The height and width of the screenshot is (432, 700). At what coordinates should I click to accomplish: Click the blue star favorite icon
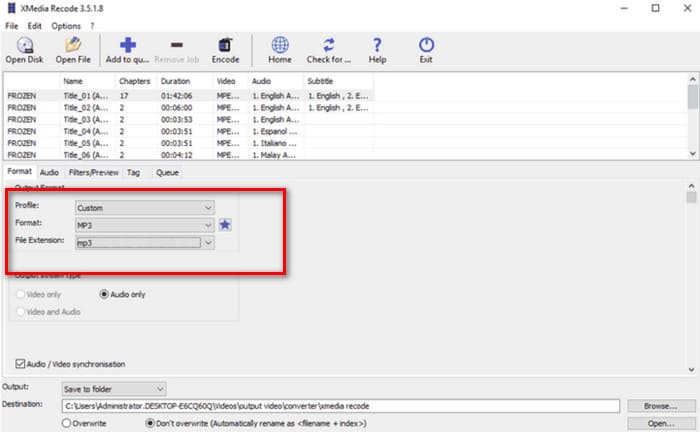click(225, 224)
